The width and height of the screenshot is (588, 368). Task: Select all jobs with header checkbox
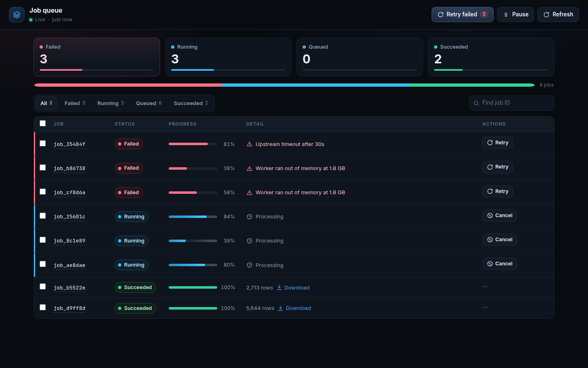[42, 123]
